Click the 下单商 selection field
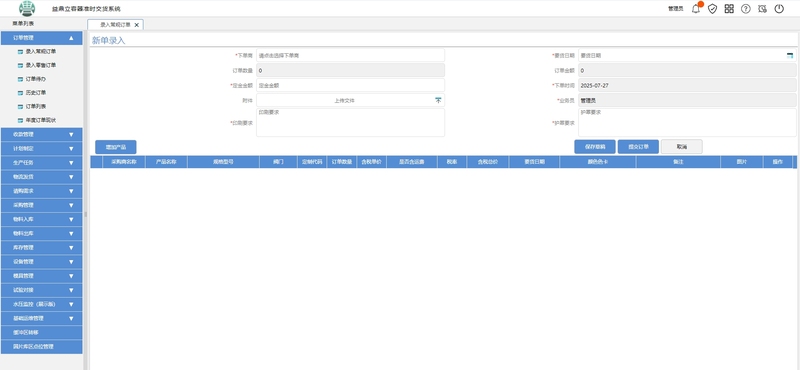The height and width of the screenshot is (370, 800). tap(351, 55)
